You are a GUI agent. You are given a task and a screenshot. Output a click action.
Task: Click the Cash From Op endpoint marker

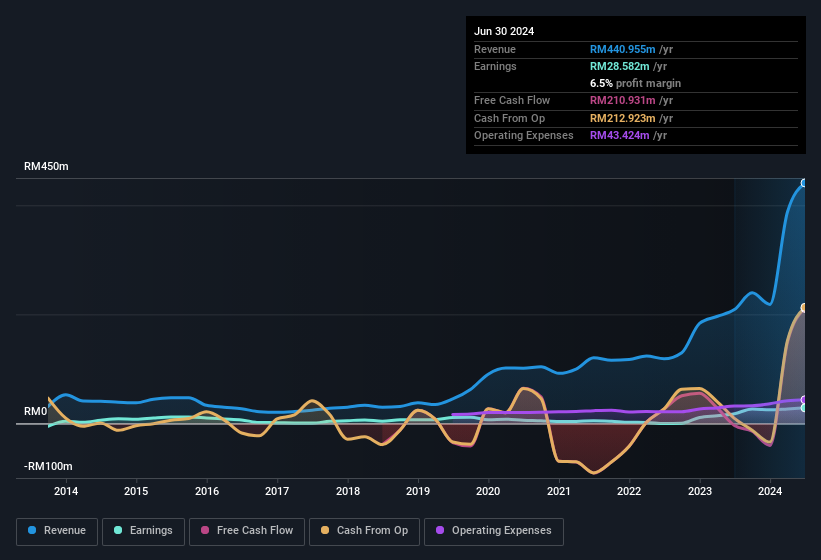pos(804,308)
